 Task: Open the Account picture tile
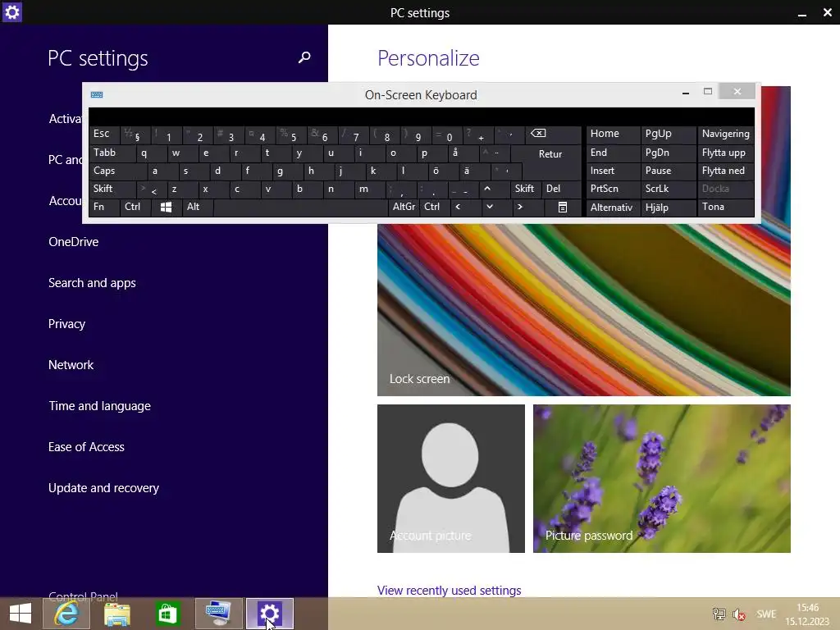[x=451, y=478]
